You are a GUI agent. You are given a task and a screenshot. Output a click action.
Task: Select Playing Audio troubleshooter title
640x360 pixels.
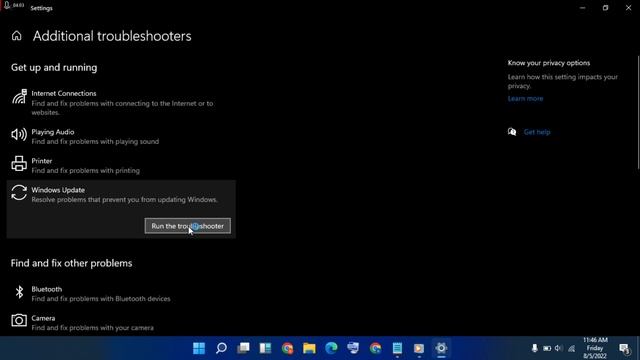[x=53, y=132]
